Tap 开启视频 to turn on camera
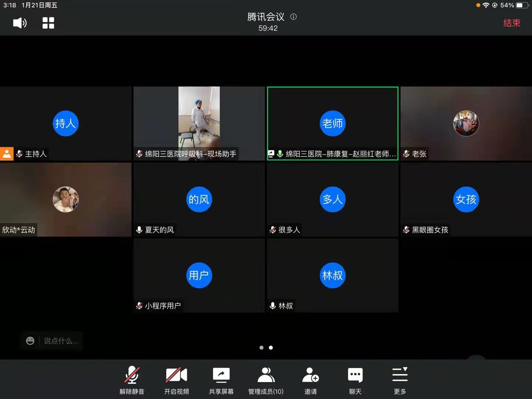Screen dimensions: 532x399 point(177,375)
